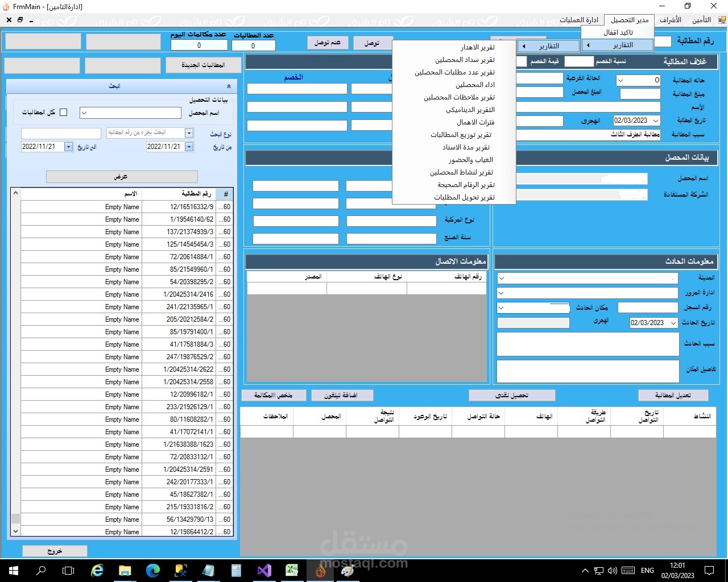
Task: Open Windows search from the taskbar
Action: [41, 571]
